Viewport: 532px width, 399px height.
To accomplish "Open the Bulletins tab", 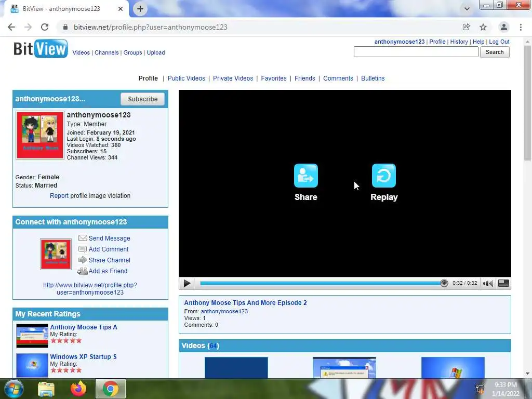I will [x=373, y=78].
